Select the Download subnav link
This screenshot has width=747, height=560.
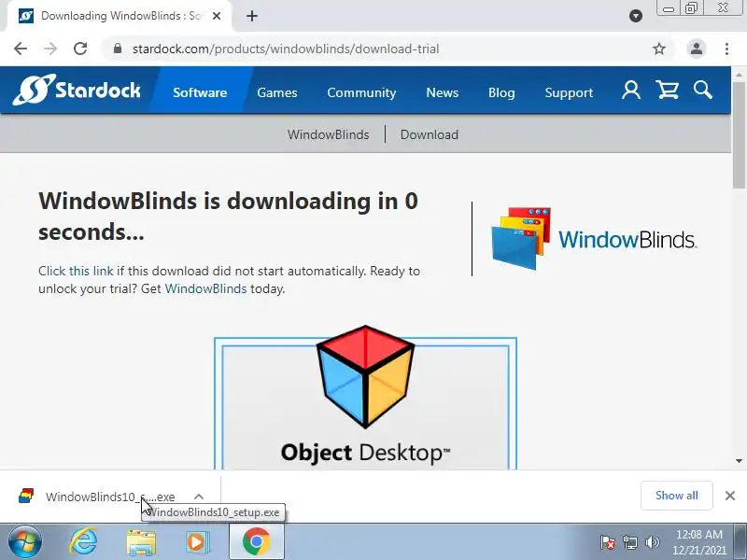(x=430, y=134)
